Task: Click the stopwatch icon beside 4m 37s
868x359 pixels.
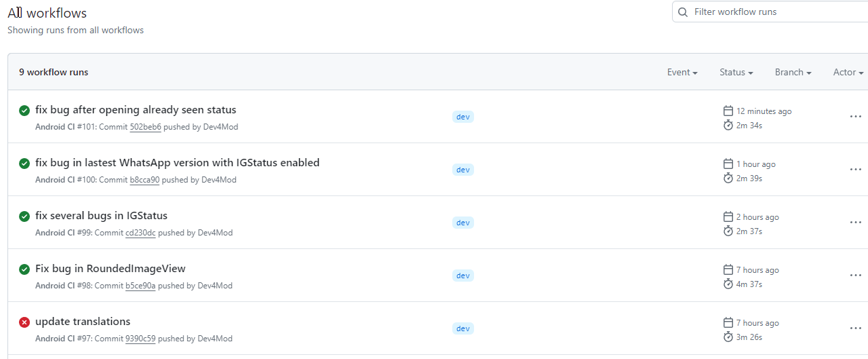Action: pos(728,284)
